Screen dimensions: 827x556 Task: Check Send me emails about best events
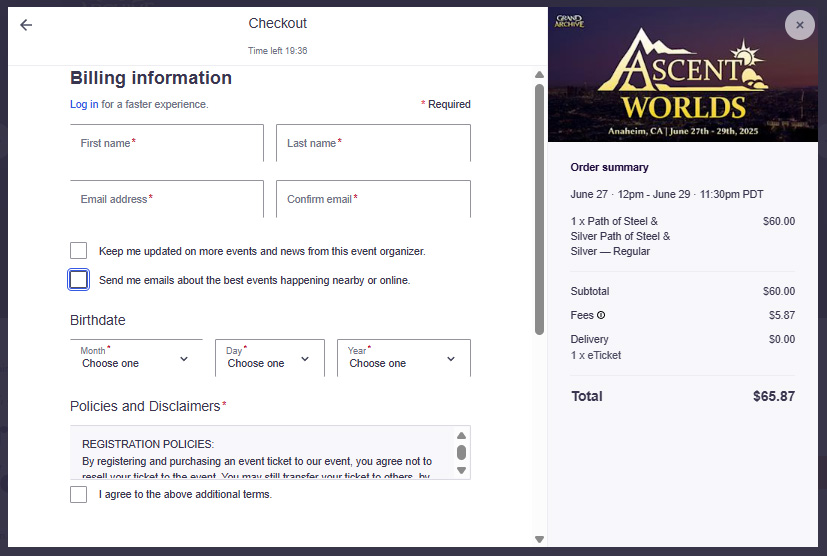coord(79,280)
